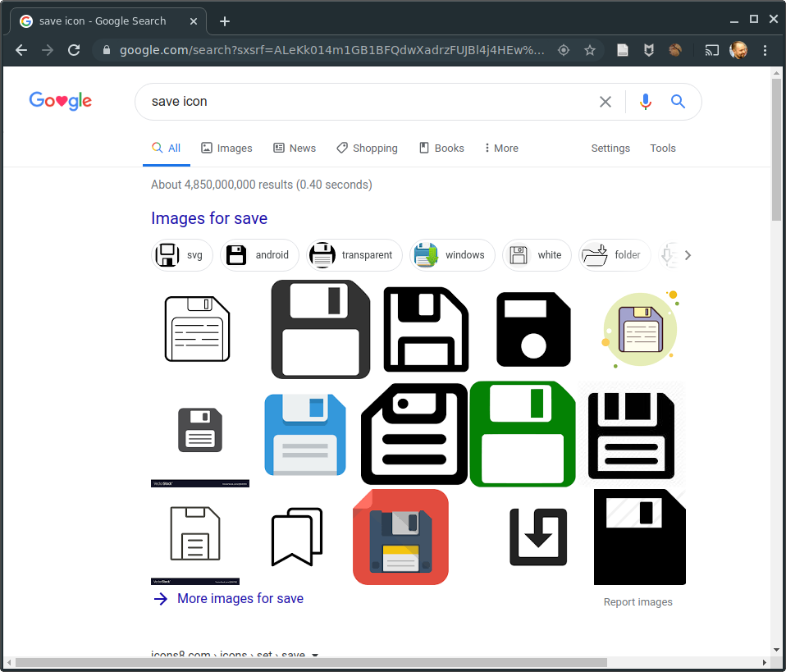Click the address bar URL

331,50
